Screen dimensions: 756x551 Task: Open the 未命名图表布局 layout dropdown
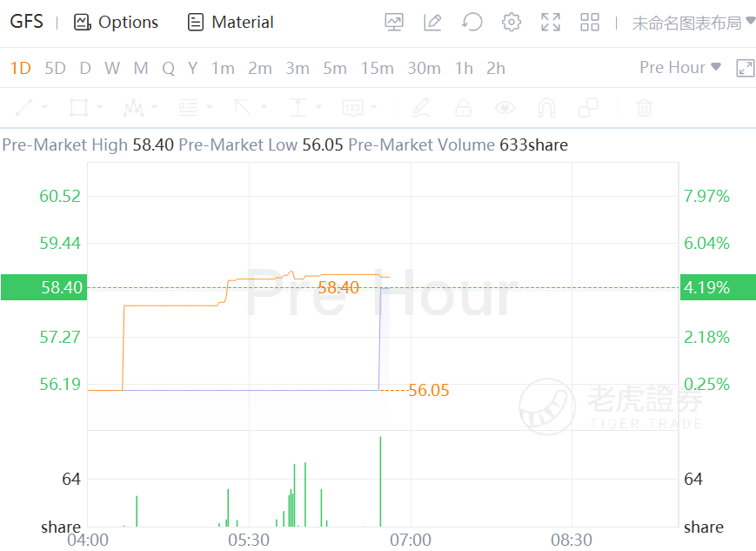coord(693,23)
